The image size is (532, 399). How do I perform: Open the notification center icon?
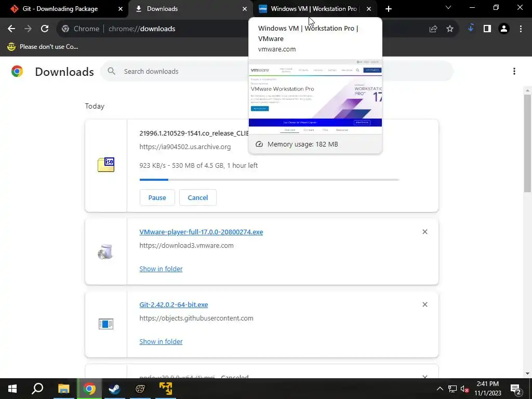(516, 389)
